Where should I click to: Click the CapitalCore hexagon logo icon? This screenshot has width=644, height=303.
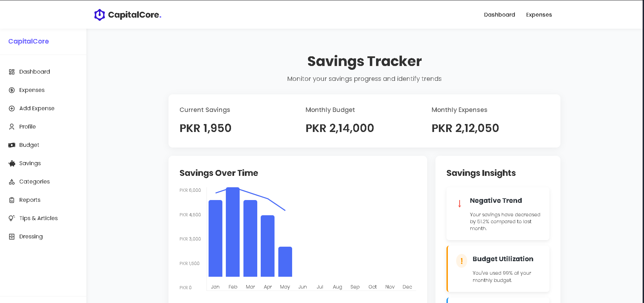coord(99,15)
